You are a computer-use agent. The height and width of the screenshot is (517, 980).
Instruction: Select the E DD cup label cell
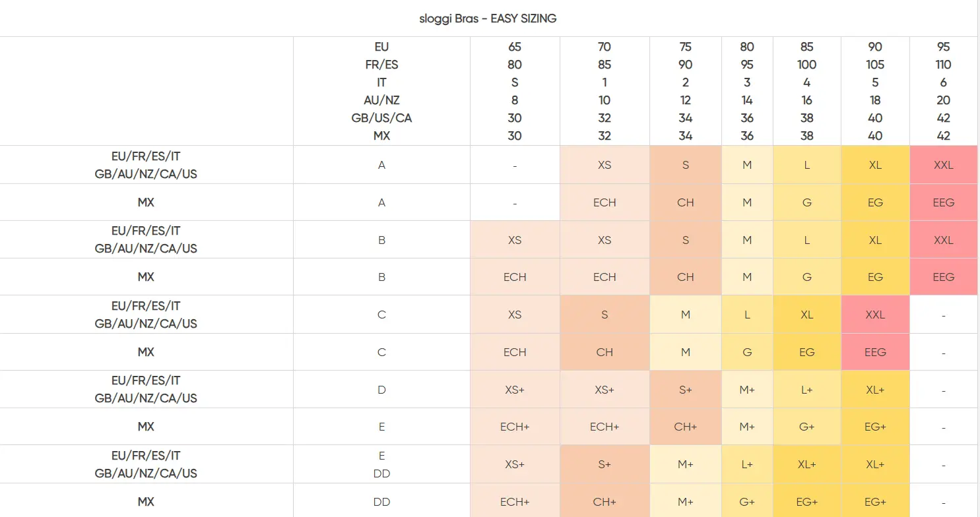381,464
